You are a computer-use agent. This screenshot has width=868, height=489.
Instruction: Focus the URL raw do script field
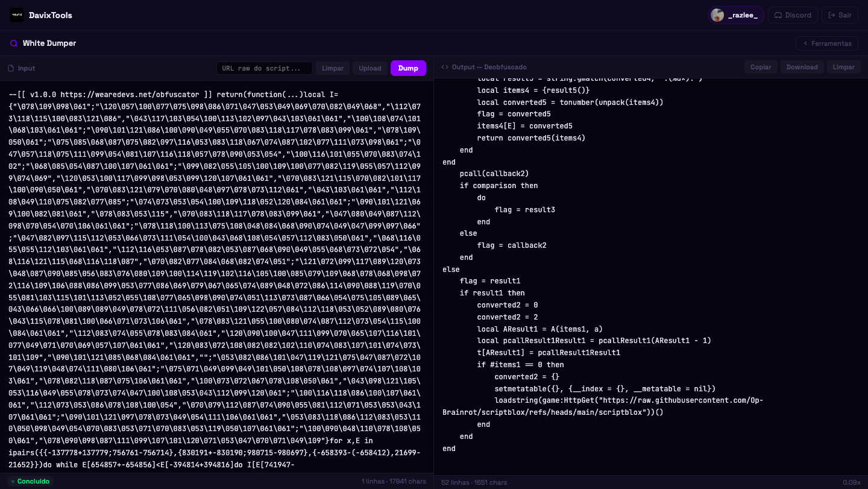(265, 68)
